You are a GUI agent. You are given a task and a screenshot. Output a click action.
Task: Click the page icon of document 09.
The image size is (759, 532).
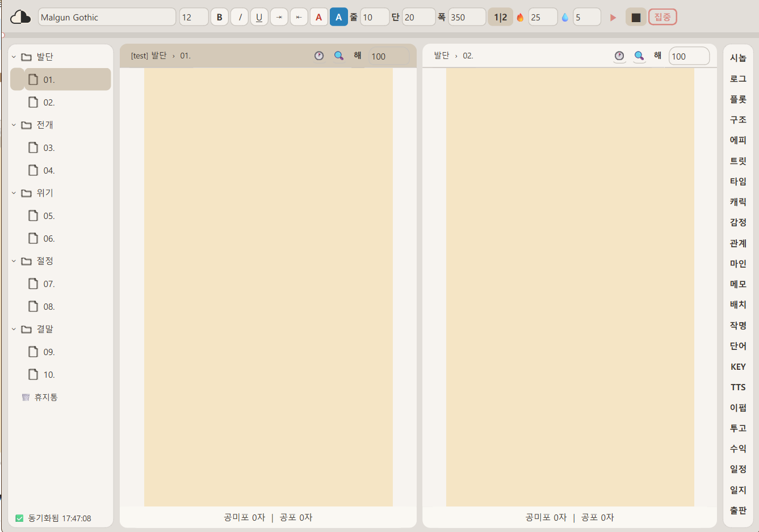(33, 352)
